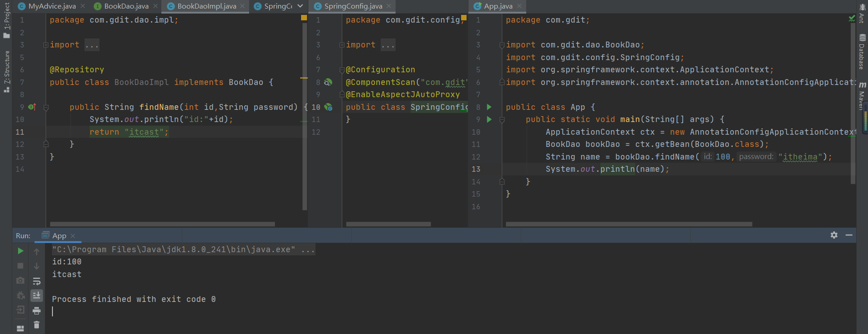The height and width of the screenshot is (334, 868).
Task: Click the fold end marker on line 12 in BookDaoImpl.java
Action: pos(46,144)
